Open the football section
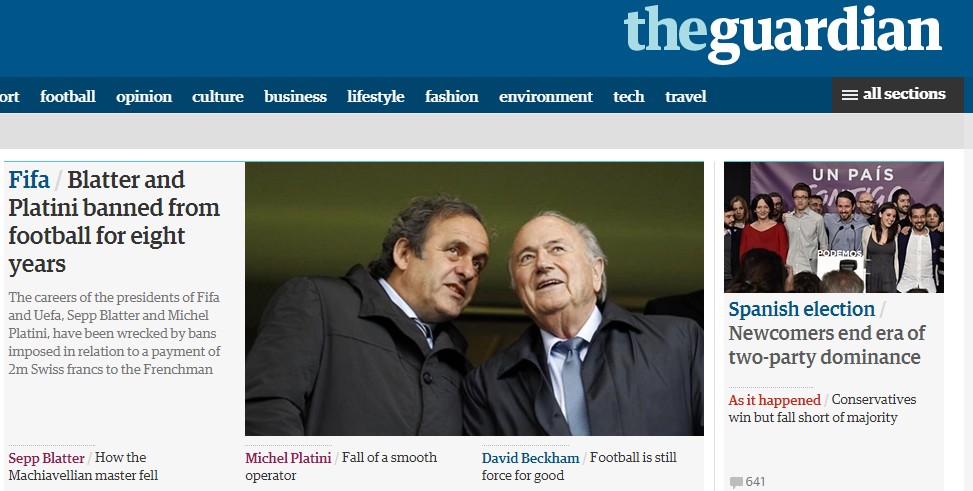The image size is (973, 491). (68, 96)
